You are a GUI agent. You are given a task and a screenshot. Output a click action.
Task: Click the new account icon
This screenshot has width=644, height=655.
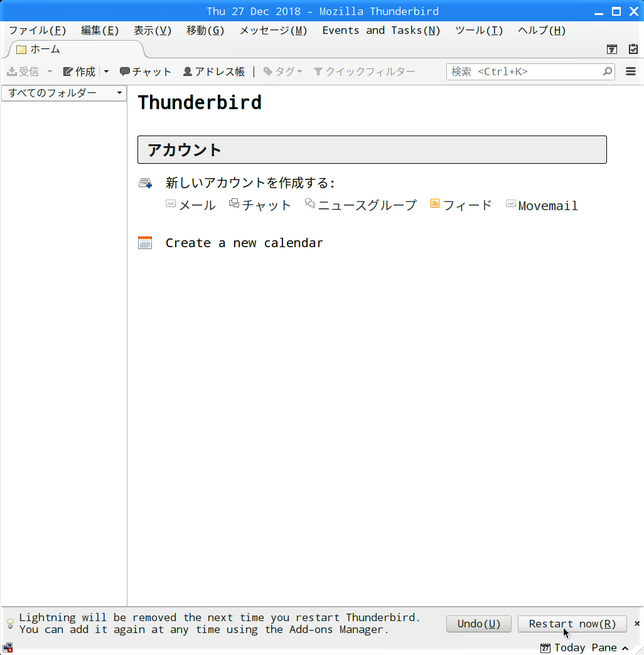pyautogui.click(x=145, y=183)
